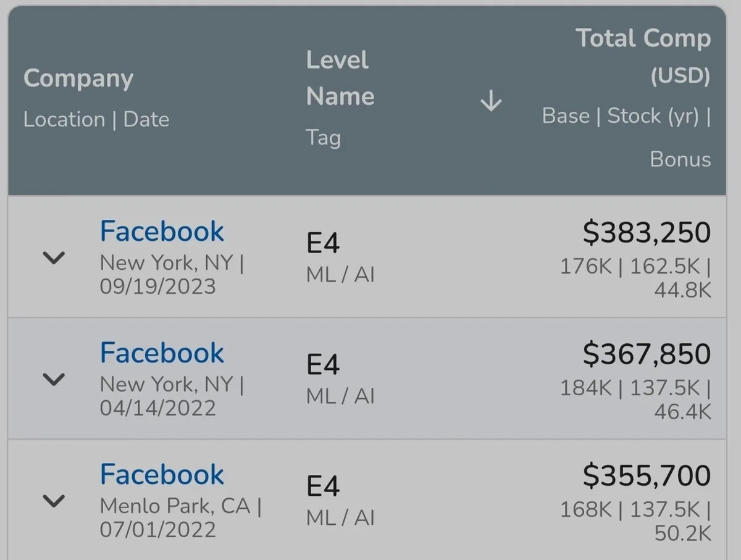Select the $367,850 total compensation value

click(647, 354)
